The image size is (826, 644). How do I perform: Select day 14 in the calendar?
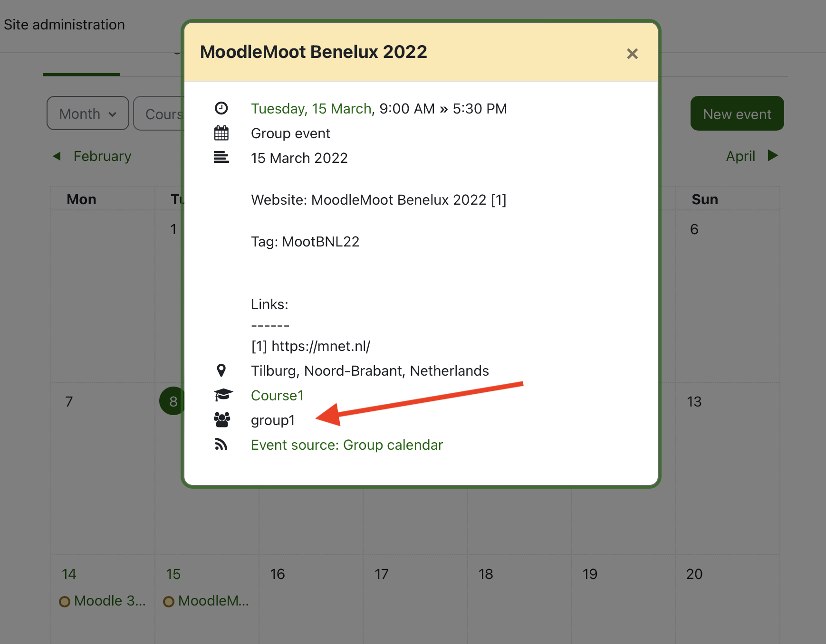coord(69,574)
